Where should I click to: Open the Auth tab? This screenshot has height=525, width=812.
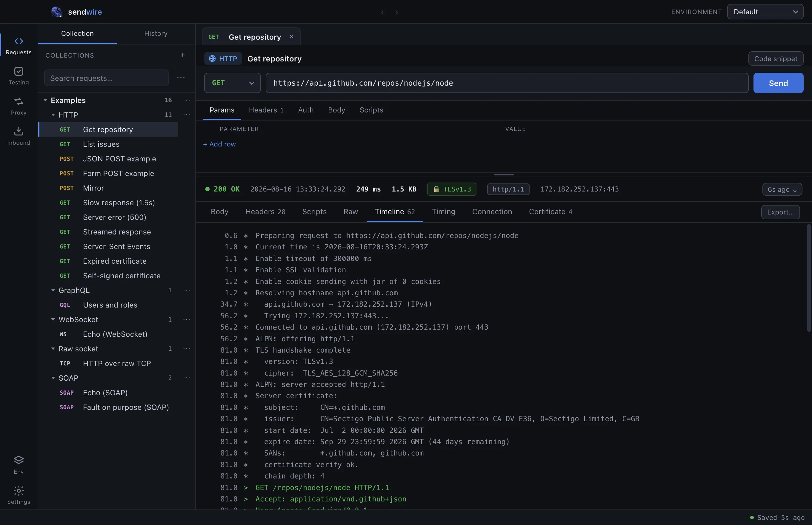click(x=306, y=110)
